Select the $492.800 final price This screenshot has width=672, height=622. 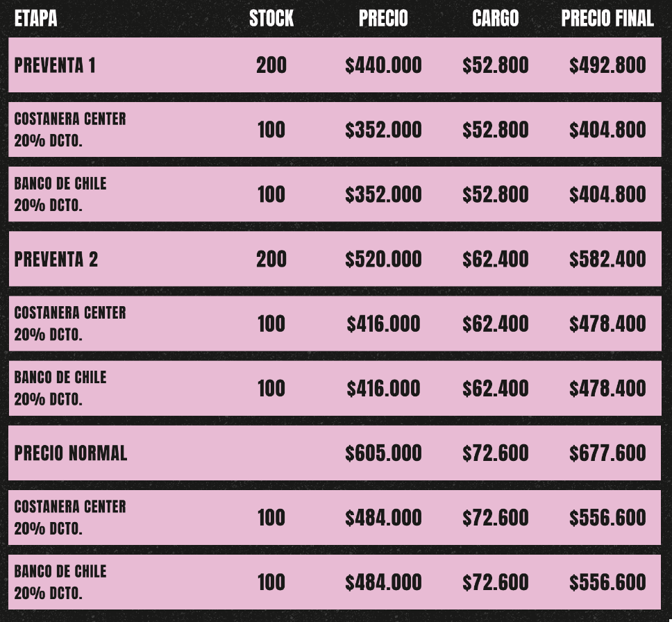(607, 65)
